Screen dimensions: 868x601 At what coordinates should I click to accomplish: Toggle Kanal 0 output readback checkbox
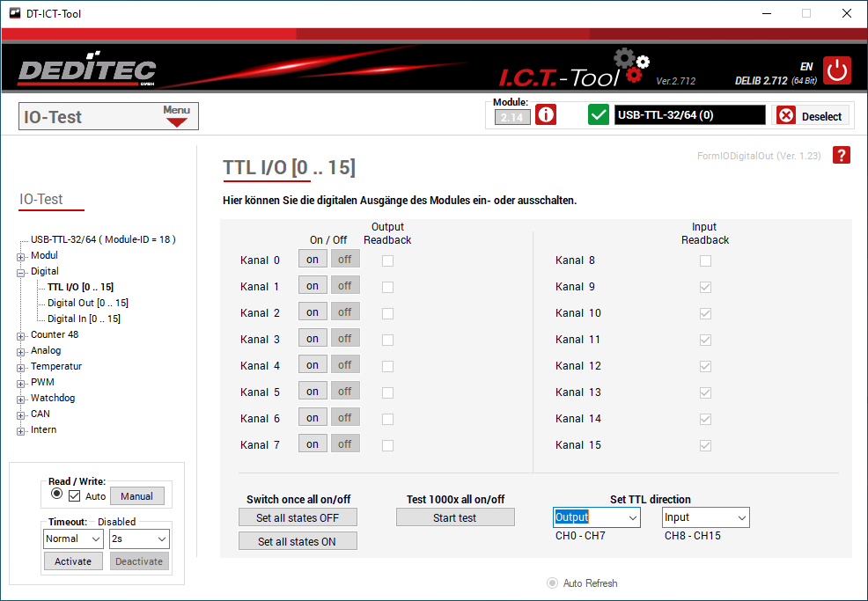(387, 260)
